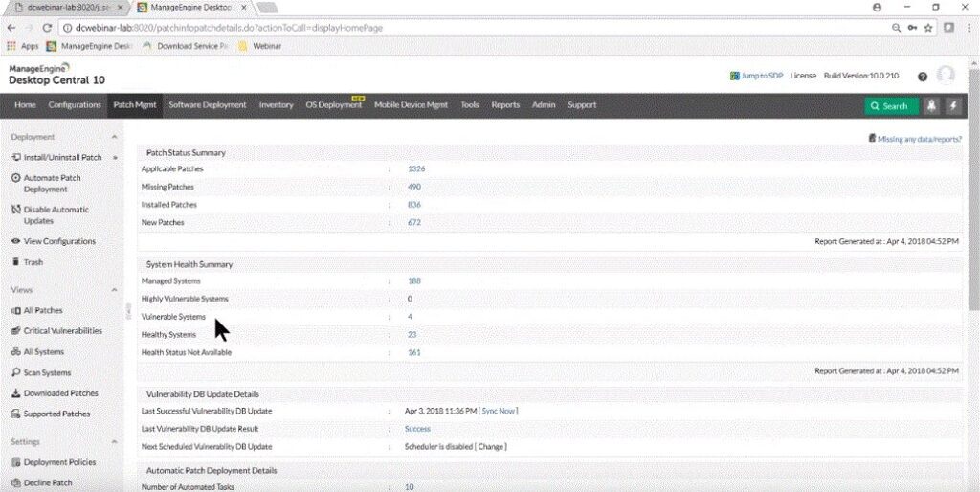Click the Scan Systems magnifier icon
Screen dimensions: 980x492
point(16,372)
